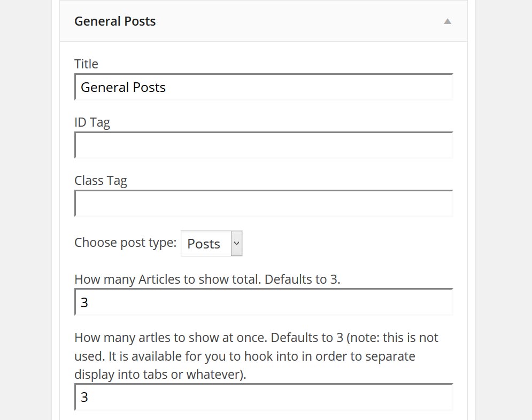Click the selected 'Posts' value in the select box
This screenshot has height=420, width=532.
coord(204,244)
